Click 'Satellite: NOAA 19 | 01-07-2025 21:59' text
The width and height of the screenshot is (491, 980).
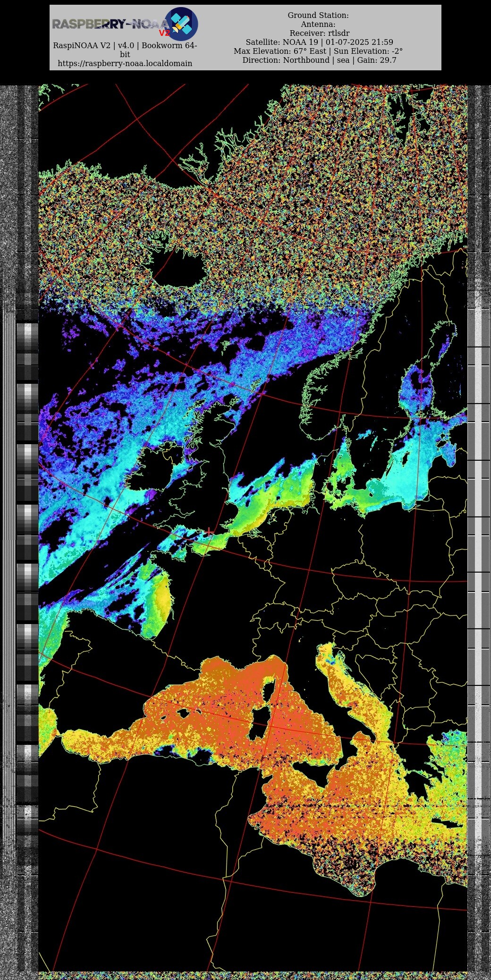(319, 42)
